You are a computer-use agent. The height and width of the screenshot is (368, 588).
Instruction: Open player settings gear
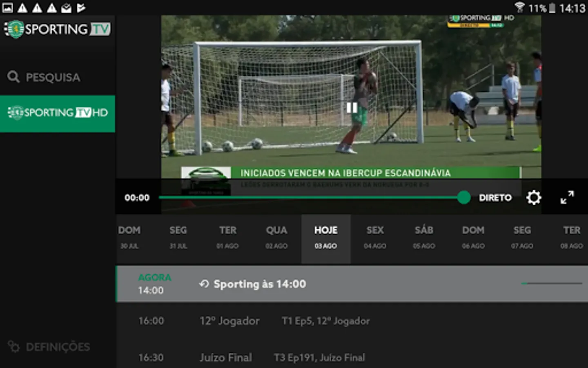[x=533, y=197]
